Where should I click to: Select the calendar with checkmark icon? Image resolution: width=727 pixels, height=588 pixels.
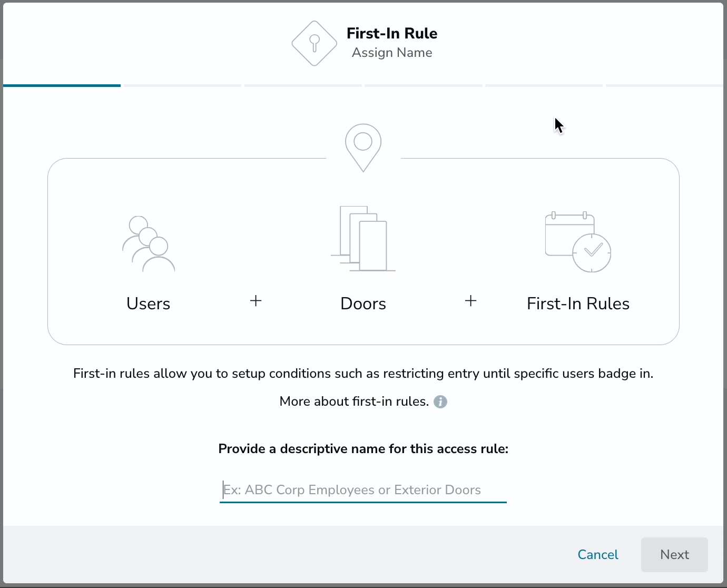point(578,242)
